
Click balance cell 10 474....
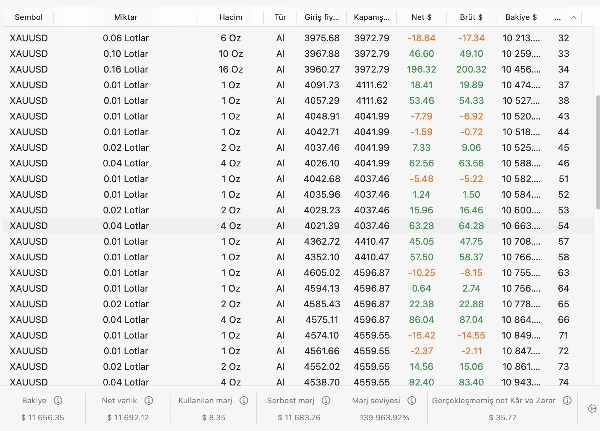point(521,85)
